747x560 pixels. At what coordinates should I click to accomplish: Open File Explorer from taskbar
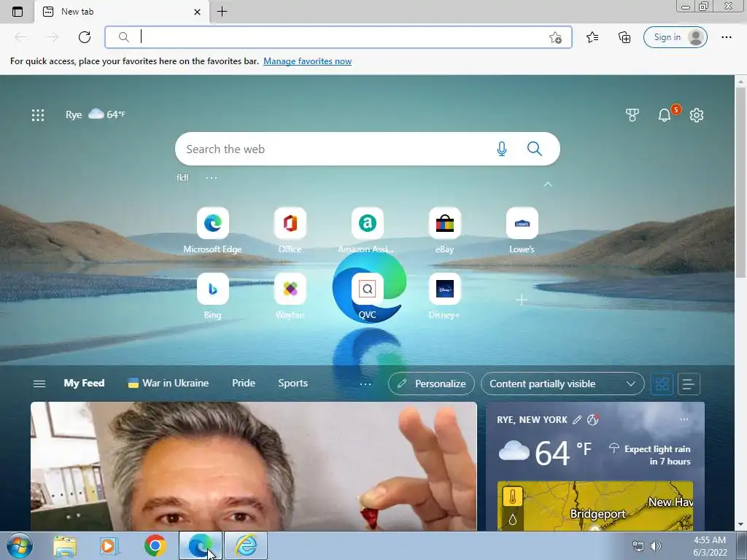click(x=65, y=545)
